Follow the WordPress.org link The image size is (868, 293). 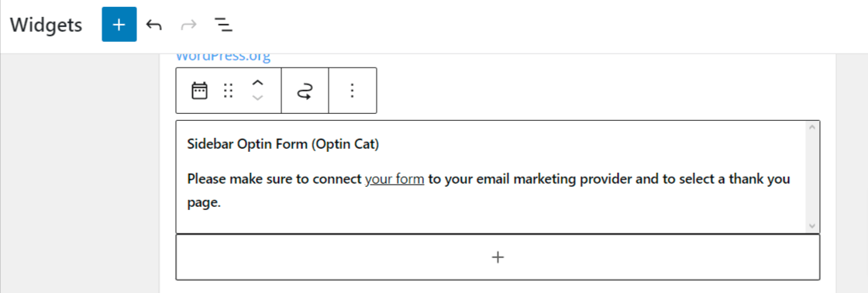point(223,56)
